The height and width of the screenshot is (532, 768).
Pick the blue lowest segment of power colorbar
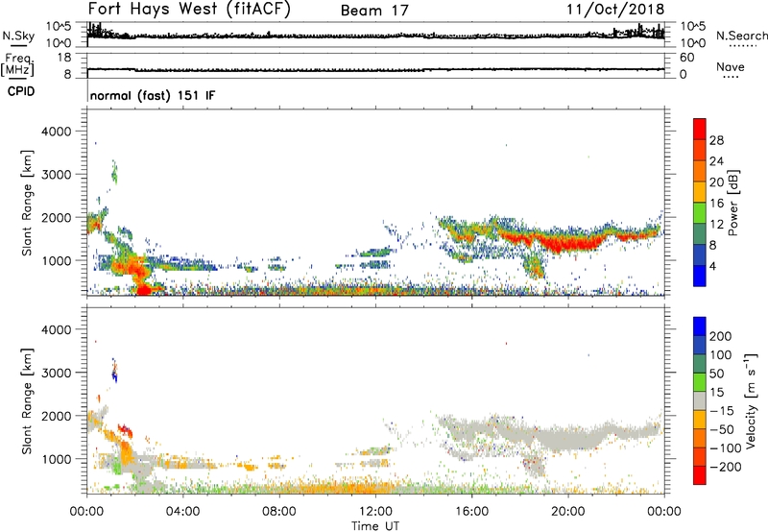pos(700,276)
